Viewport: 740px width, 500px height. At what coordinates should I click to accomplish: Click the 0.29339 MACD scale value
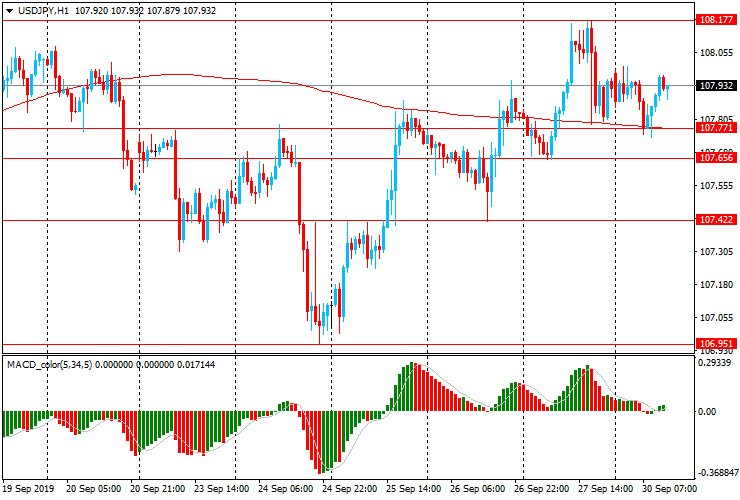[x=715, y=364]
